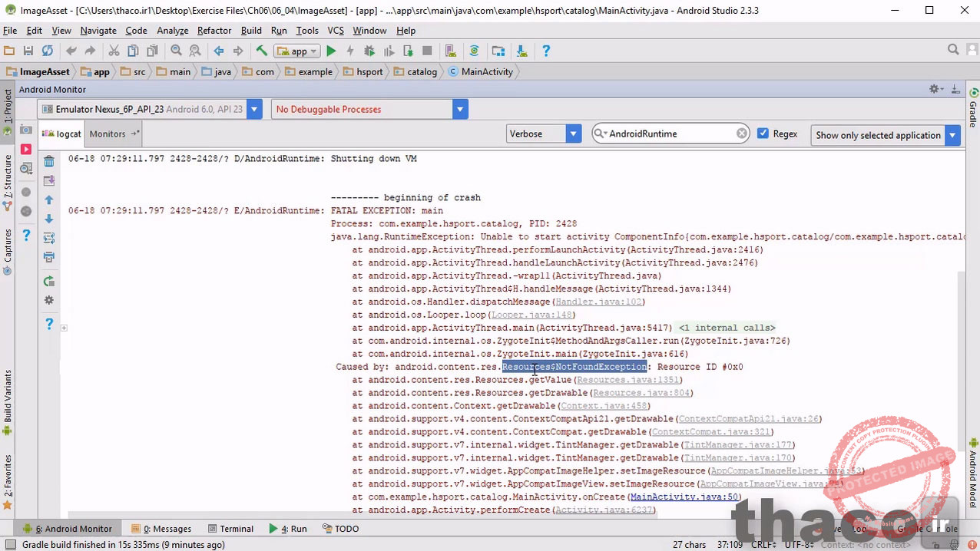The height and width of the screenshot is (551, 980).
Task: Clear logcat with the trash icon
Action: (x=49, y=161)
